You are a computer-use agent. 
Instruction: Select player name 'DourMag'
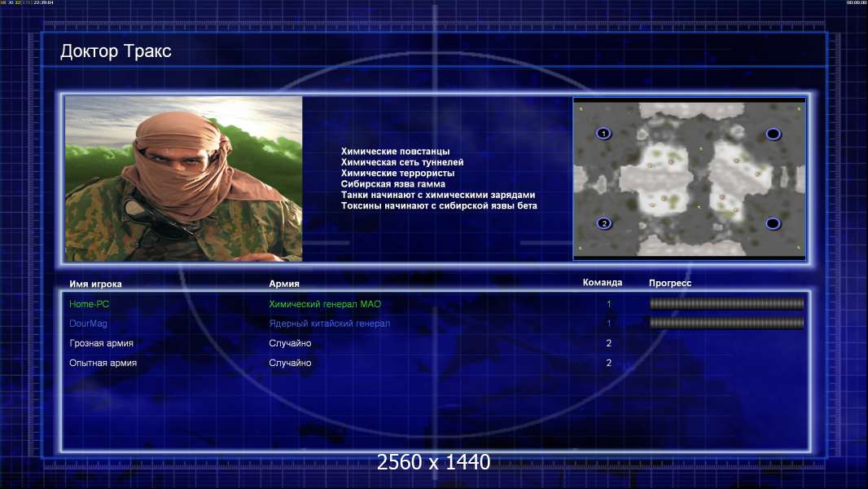coord(88,324)
